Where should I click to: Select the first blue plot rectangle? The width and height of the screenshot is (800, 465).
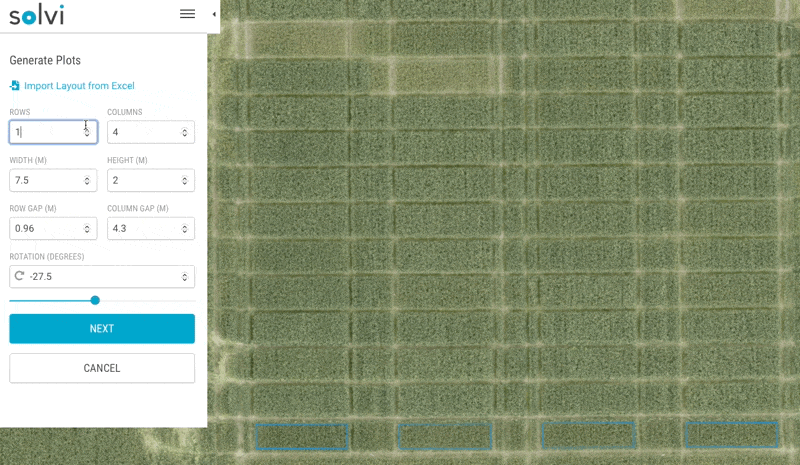(x=302, y=437)
